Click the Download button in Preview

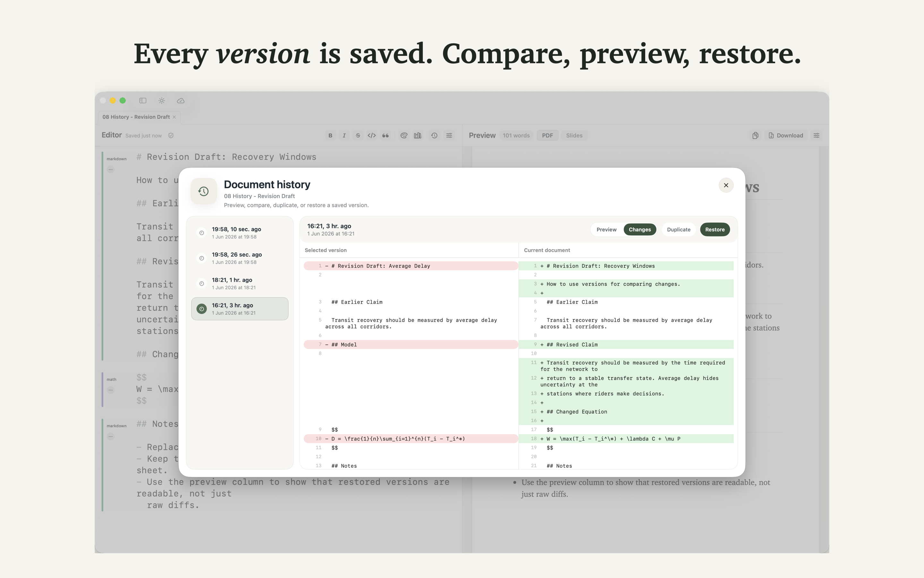(x=786, y=135)
